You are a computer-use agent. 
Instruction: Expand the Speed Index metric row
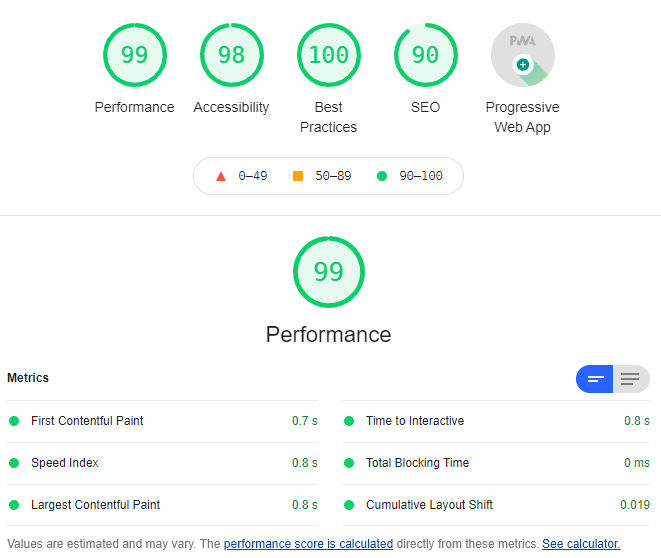coord(162,463)
